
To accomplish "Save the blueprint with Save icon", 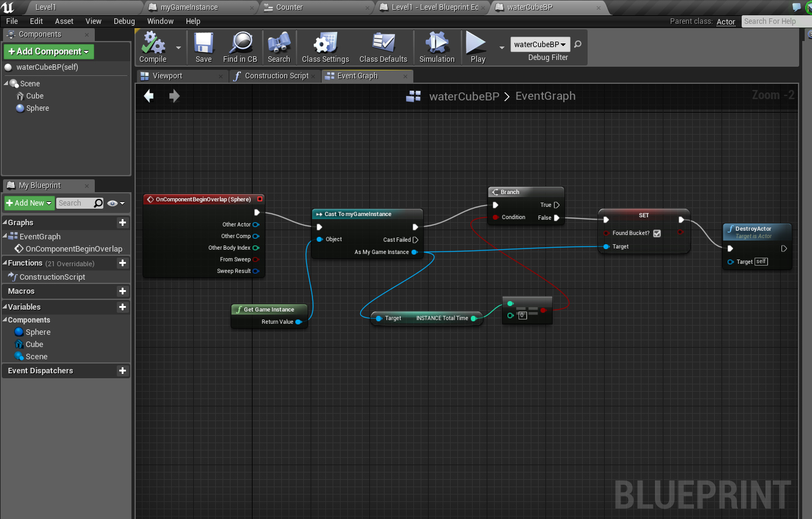I will point(204,44).
